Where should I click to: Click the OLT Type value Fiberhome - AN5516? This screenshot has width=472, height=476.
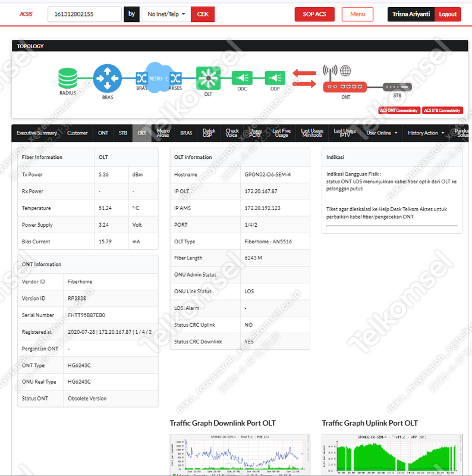[x=268, y=242]
